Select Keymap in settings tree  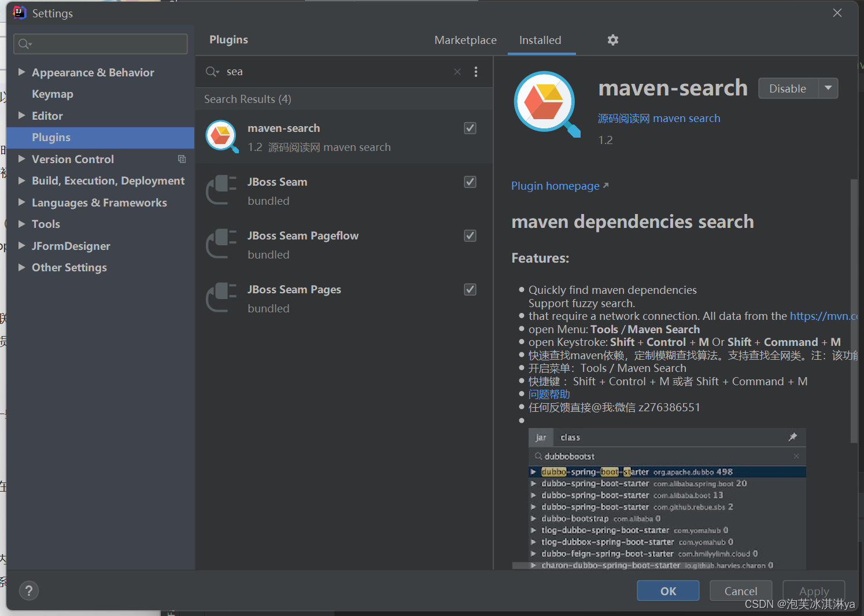pos(53,94)
